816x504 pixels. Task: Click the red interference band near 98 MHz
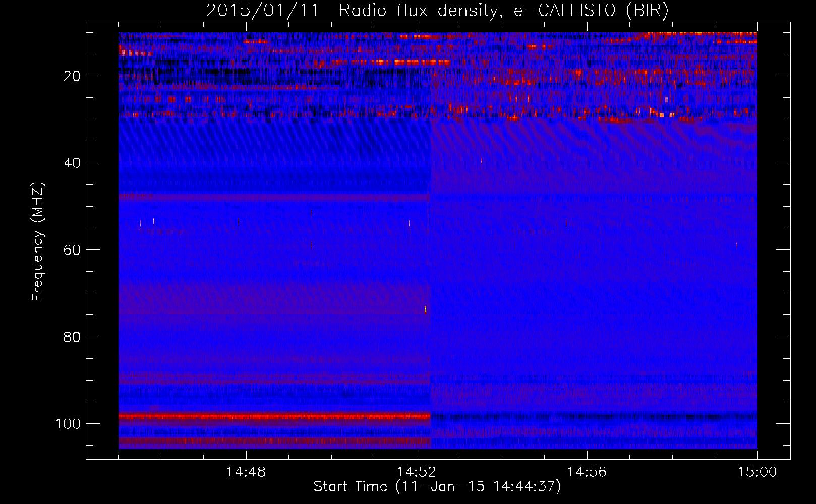274,417
